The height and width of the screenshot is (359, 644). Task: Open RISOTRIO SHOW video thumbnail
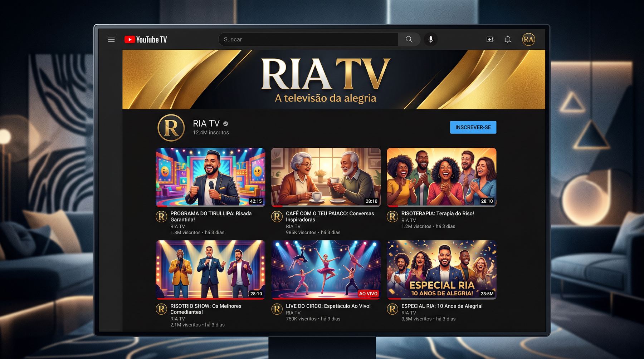[x=210, y=270]
